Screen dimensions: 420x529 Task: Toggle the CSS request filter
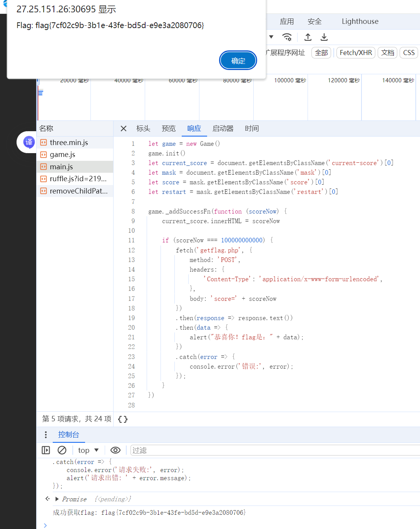tap(408, 53)
